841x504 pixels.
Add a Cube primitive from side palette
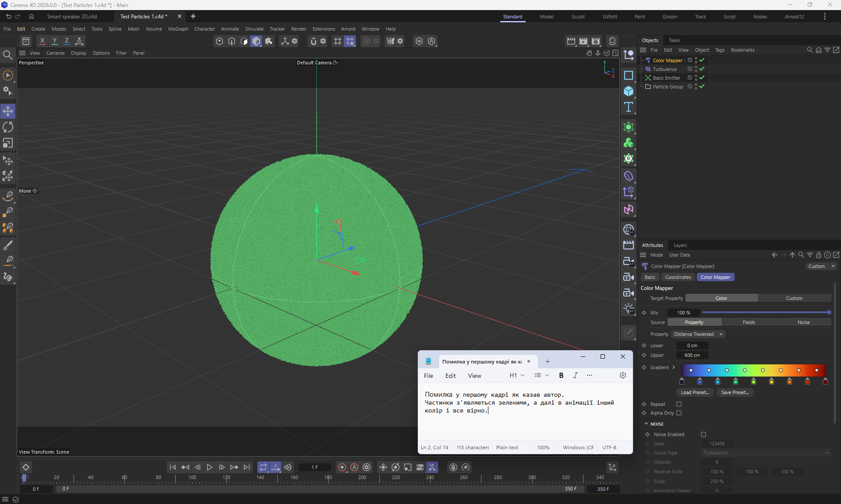point(629,91)
